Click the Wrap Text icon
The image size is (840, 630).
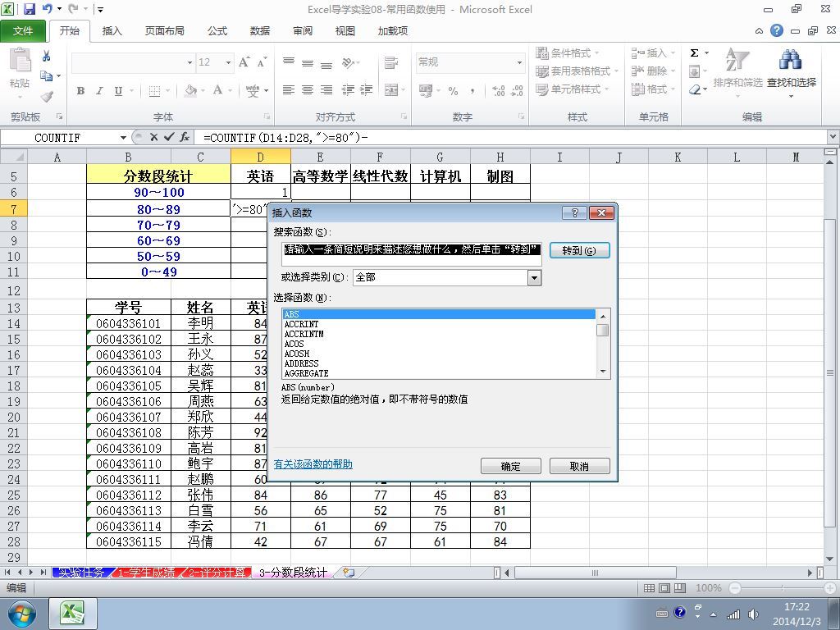391,62
